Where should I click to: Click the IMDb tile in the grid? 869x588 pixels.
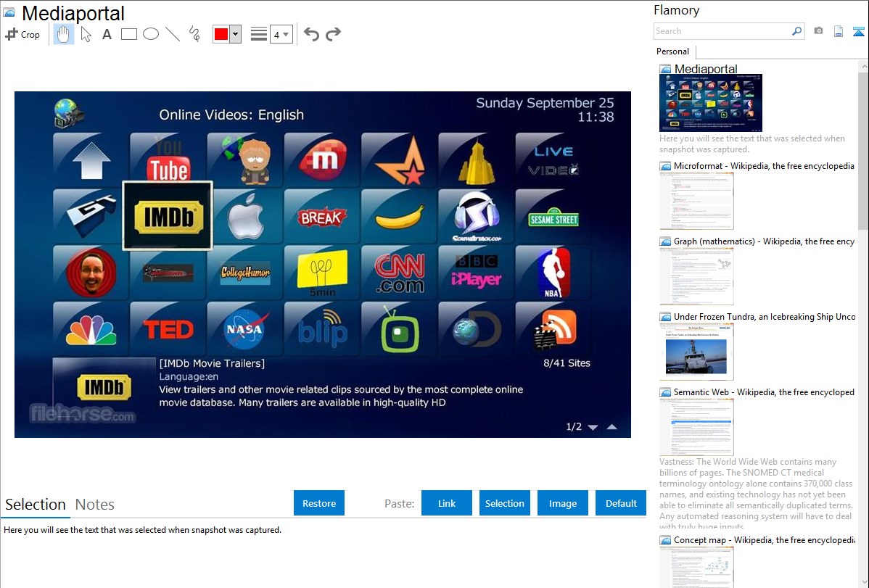(168, 216)
